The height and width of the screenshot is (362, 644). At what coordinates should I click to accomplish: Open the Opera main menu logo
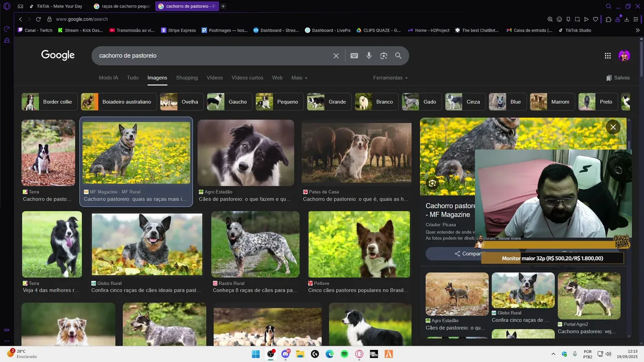[x=7, y=6]
